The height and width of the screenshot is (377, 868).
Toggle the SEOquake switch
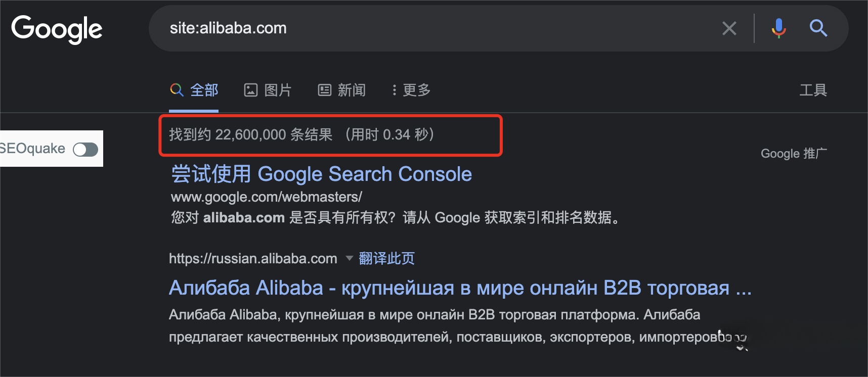85,149
